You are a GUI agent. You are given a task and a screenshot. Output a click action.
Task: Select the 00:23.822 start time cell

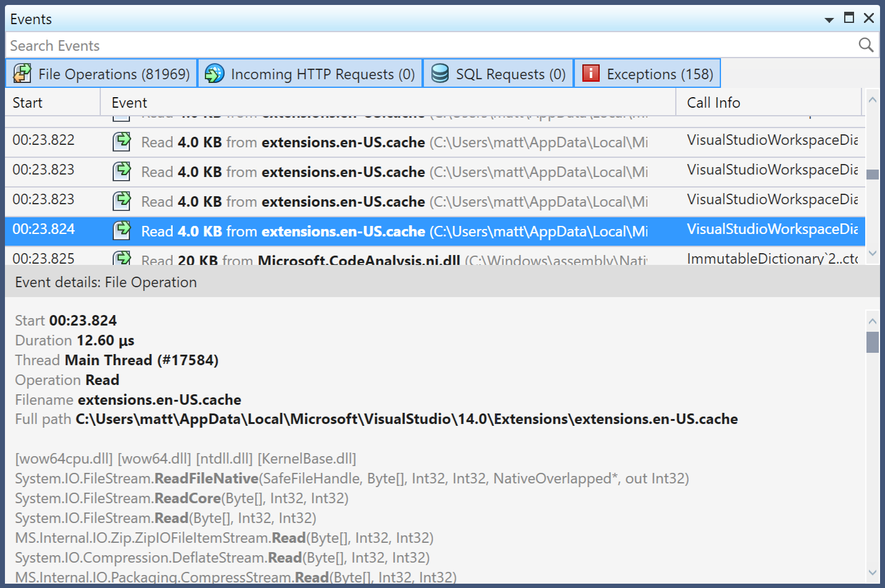(x=43, y=140)
